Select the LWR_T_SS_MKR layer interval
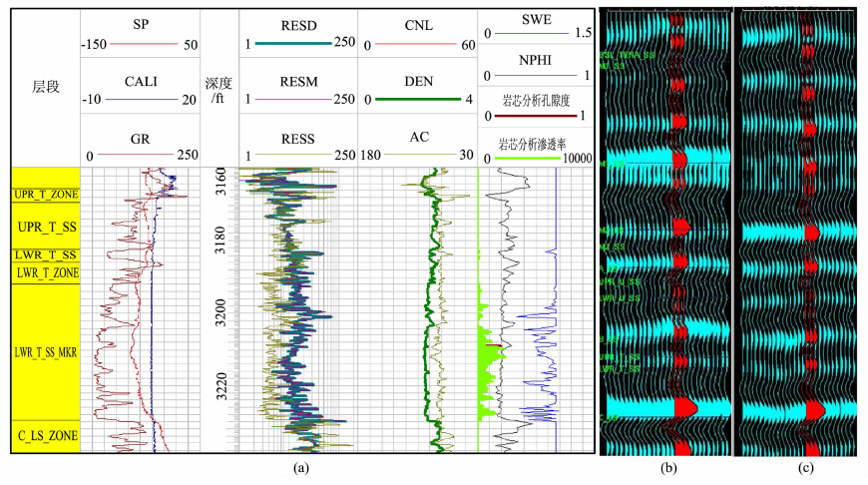 click(45, 352)
